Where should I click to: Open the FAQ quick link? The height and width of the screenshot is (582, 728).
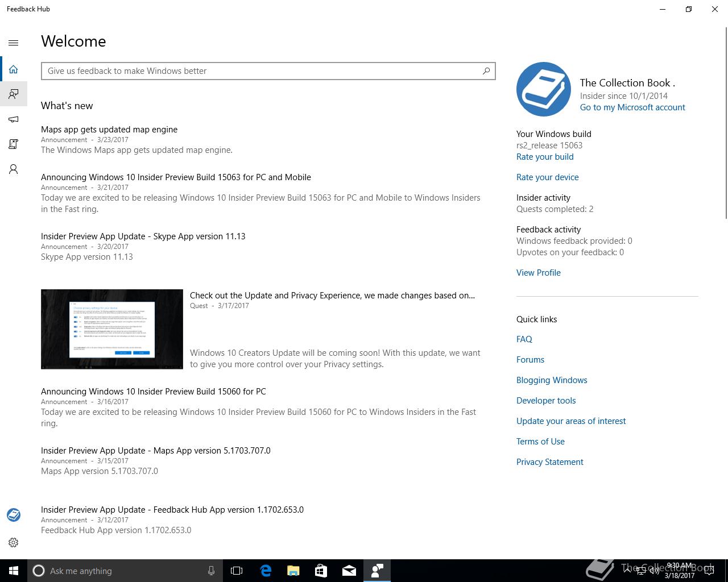(x=524, y=339)
